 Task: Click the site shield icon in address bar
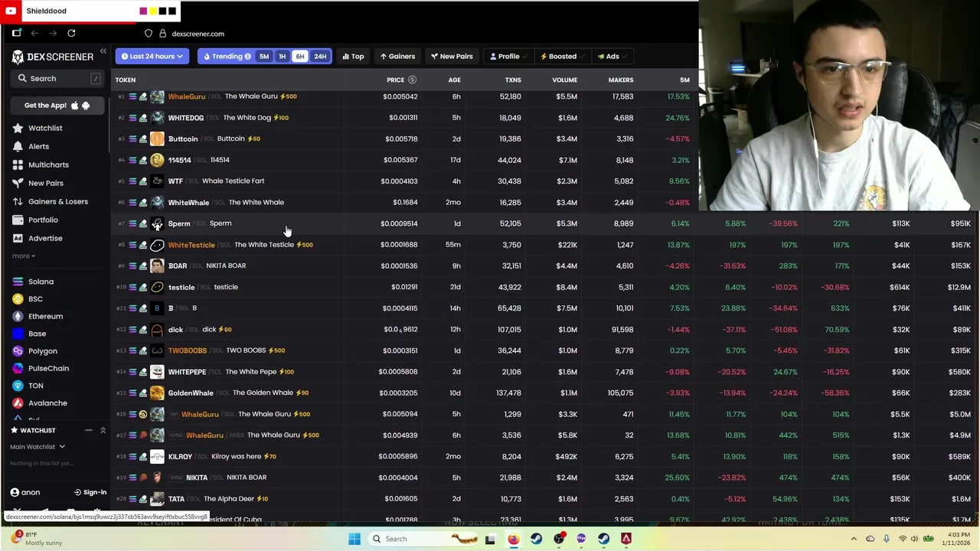pyautogui.click(x=149, y=34)
